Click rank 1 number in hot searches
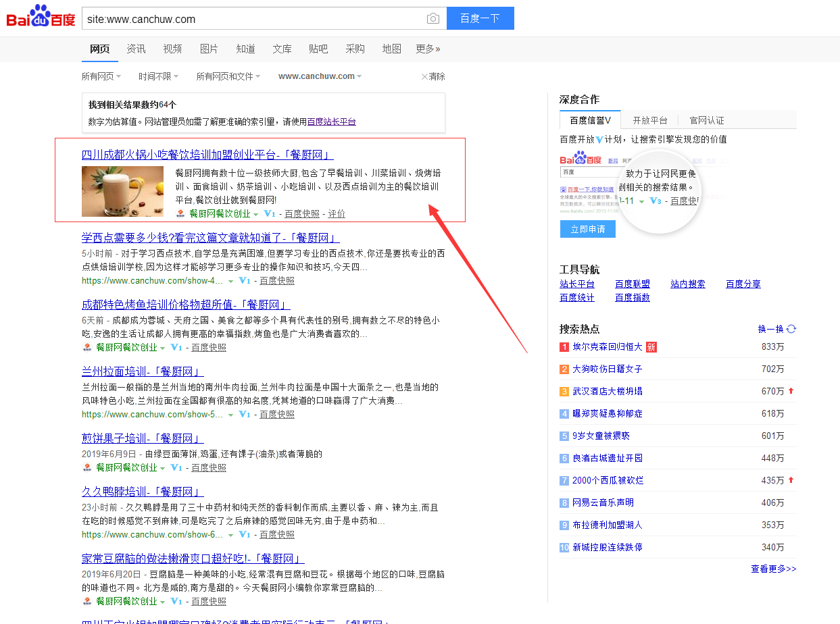 564,347
